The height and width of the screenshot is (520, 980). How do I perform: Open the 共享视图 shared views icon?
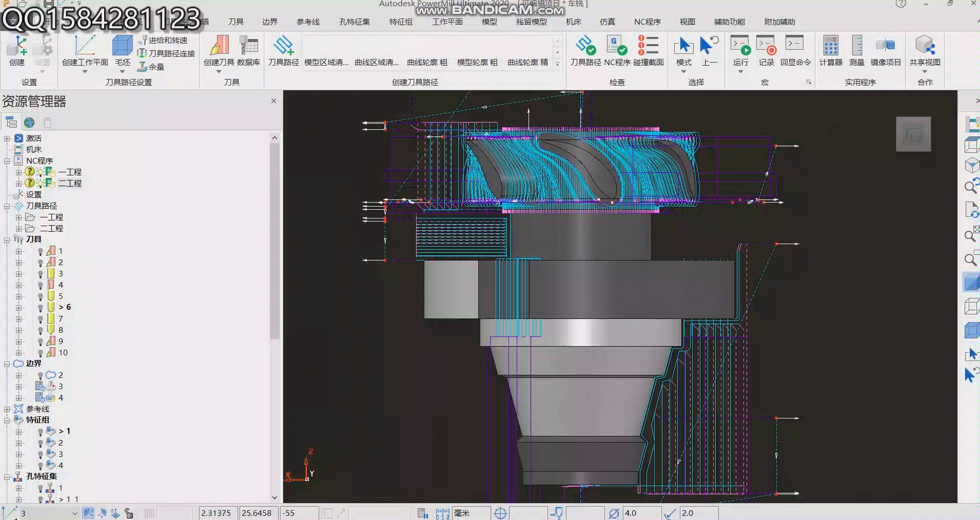tap(925, 51)
